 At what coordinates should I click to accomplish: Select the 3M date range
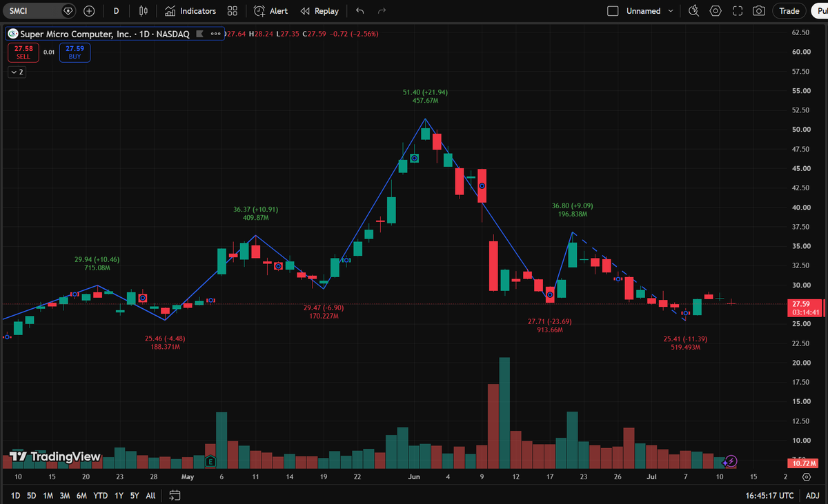pyautogui.click(x=64, y=495)
